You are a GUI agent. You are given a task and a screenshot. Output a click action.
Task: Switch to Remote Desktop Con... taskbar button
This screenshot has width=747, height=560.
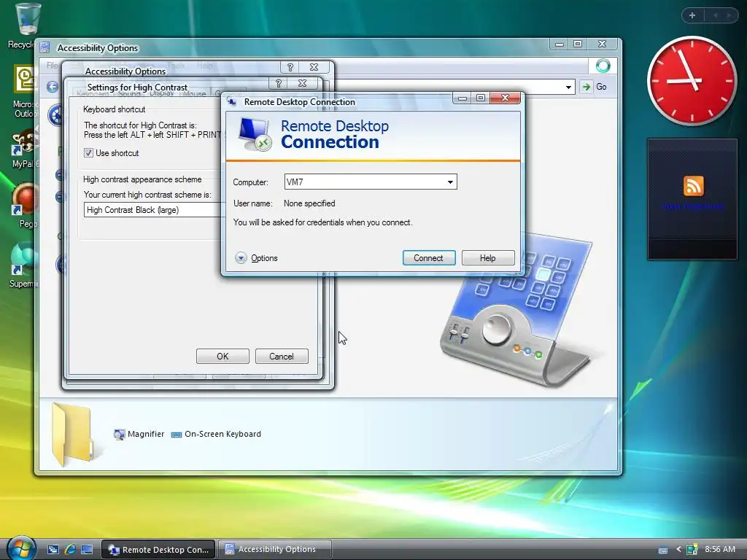158,550
